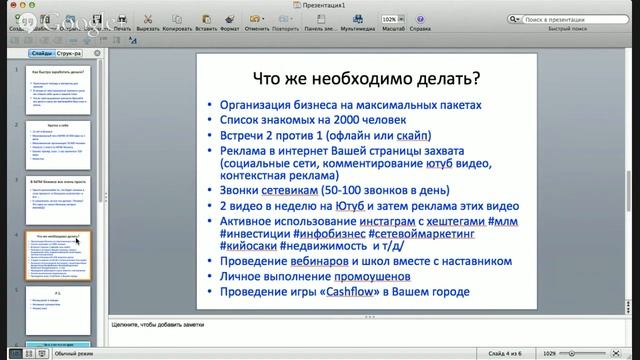
Task: Open the search magnifier options dropdown
Action: pos(514,19)
